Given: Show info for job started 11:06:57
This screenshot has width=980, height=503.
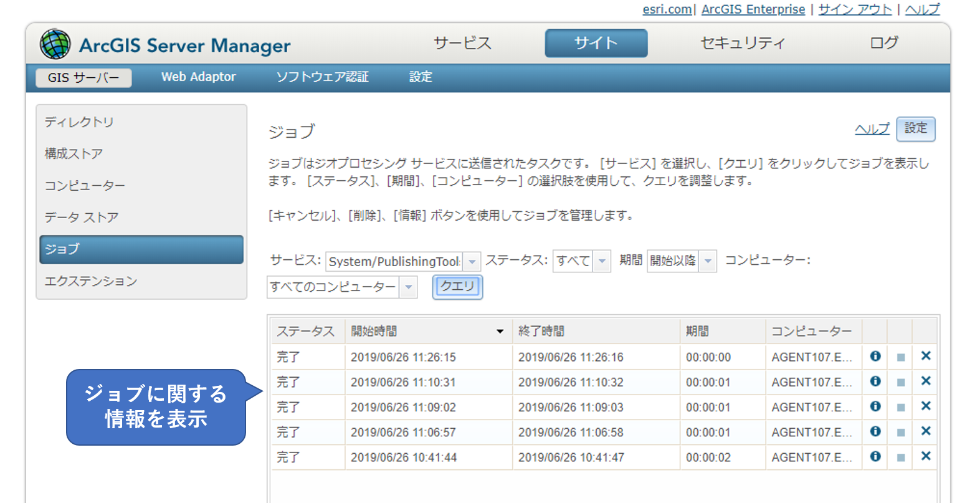Looking at the screenshot, I should (x=875, y=431).
